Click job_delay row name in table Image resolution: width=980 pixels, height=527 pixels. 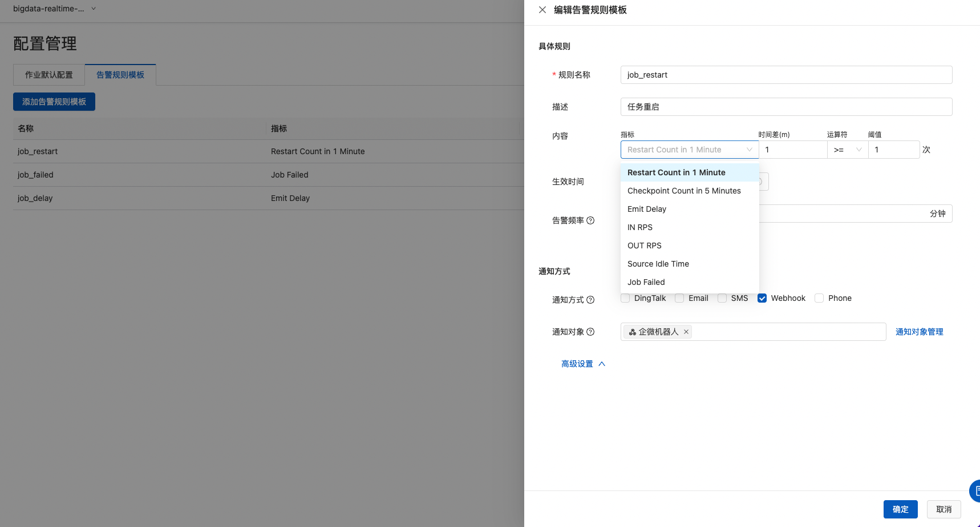(x=35, y=198)
